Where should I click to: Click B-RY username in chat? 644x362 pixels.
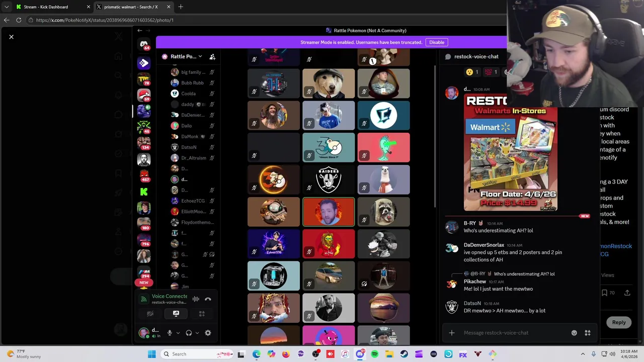[470, 223]
